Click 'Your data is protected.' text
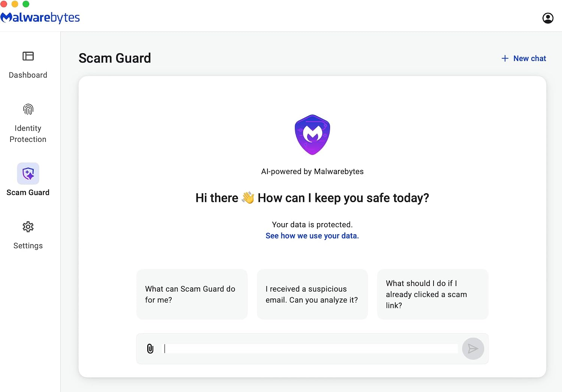This screenshot has width=562, height=392. pyautogui.click(x=312, y=225)
